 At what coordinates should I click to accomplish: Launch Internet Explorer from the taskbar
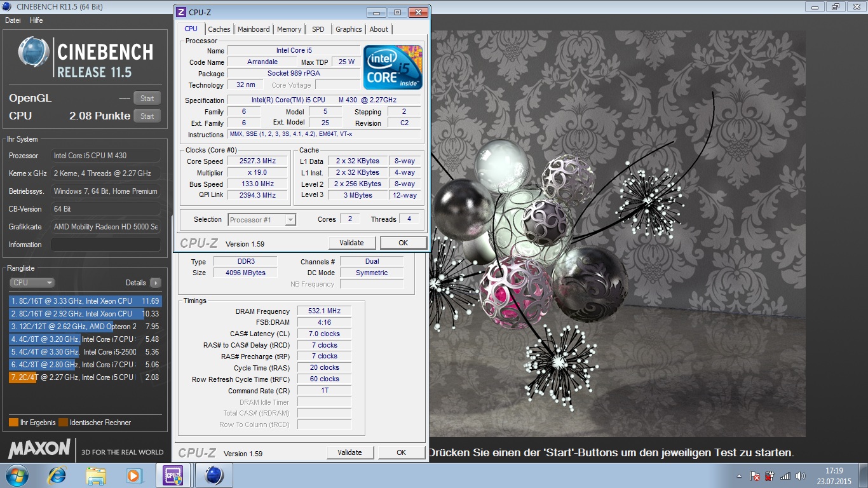tap(57, 475)
